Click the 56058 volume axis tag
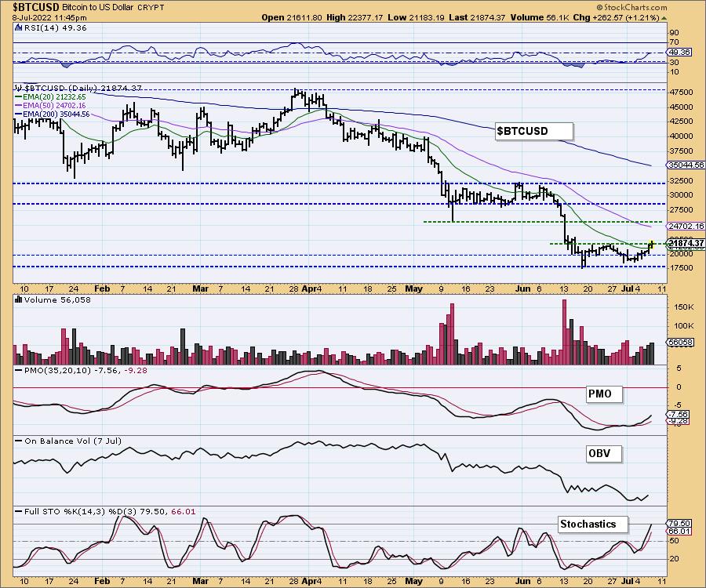The image size is (706, 588). (681, 343)
